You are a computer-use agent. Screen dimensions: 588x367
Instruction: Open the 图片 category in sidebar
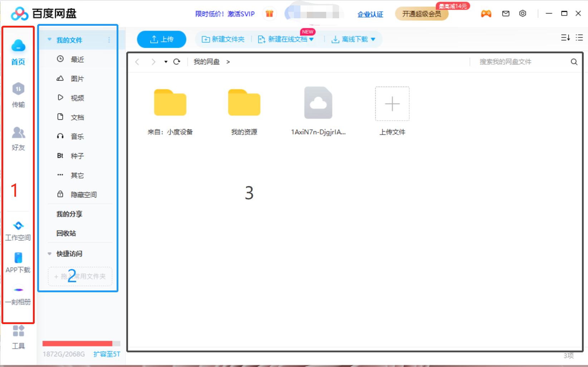(x=77, y=78)
